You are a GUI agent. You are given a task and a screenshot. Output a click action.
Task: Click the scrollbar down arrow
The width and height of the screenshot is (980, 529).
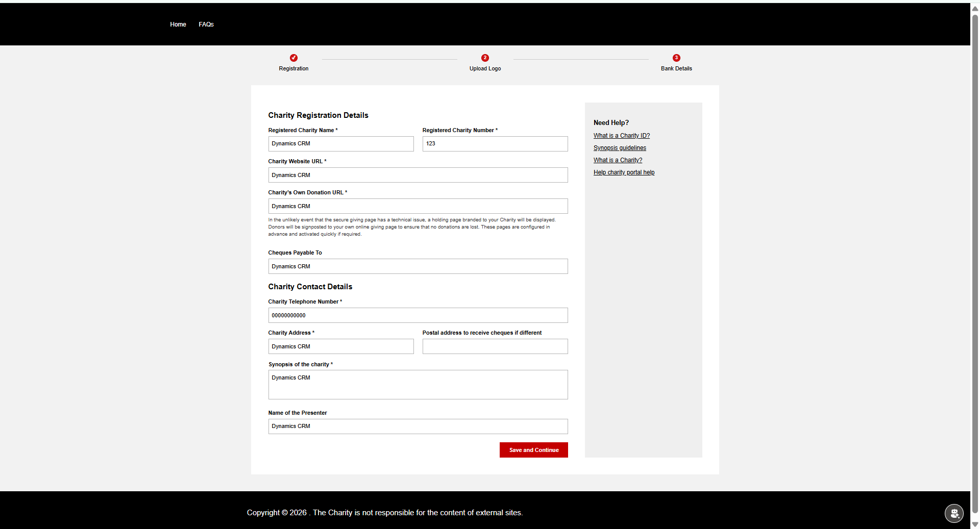click(975, 524)
